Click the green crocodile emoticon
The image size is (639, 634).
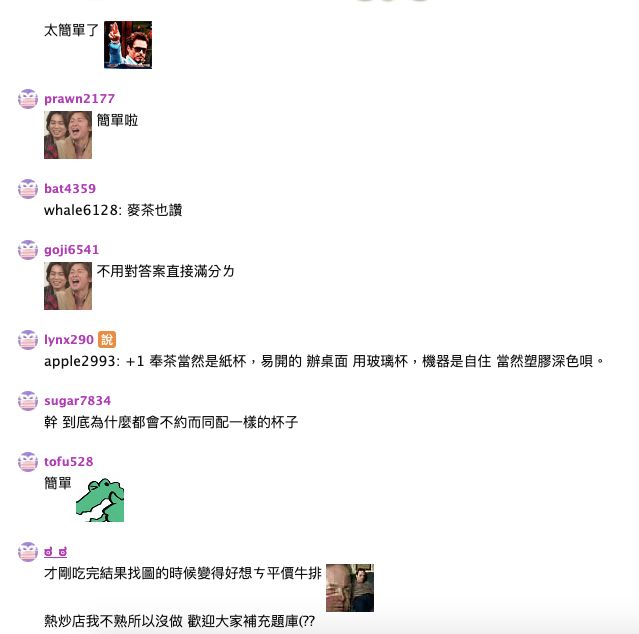pos(100,498)
